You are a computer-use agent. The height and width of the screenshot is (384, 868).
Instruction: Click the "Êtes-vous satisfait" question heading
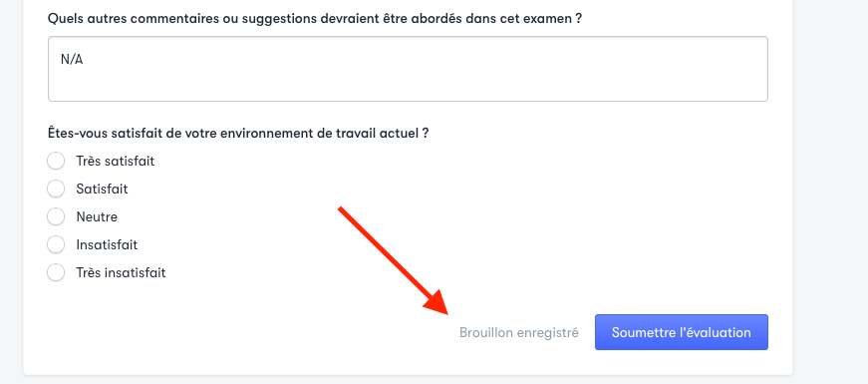tap(238, 134)
